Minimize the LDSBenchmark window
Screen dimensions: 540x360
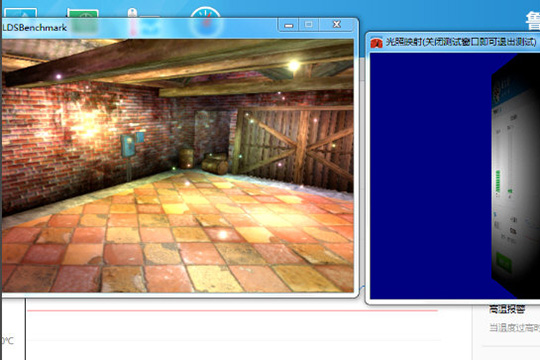[289, 25]
